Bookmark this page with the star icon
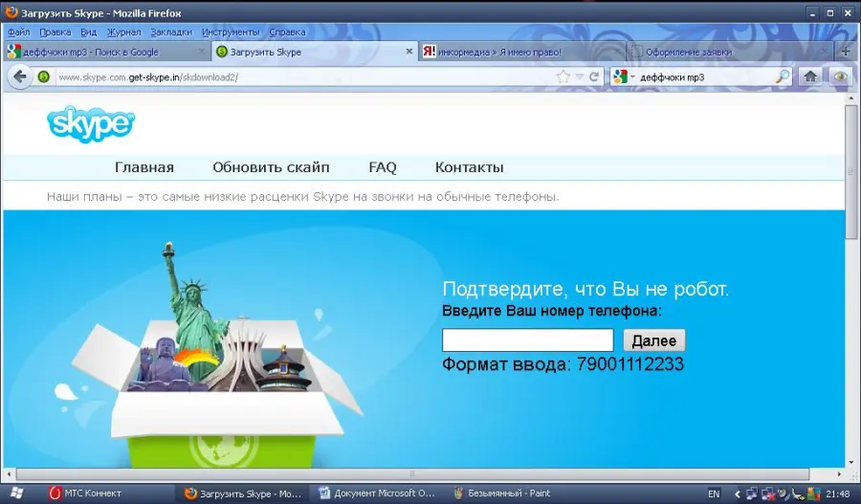Viewport: 861px width, 504px height. pos(563,77)
